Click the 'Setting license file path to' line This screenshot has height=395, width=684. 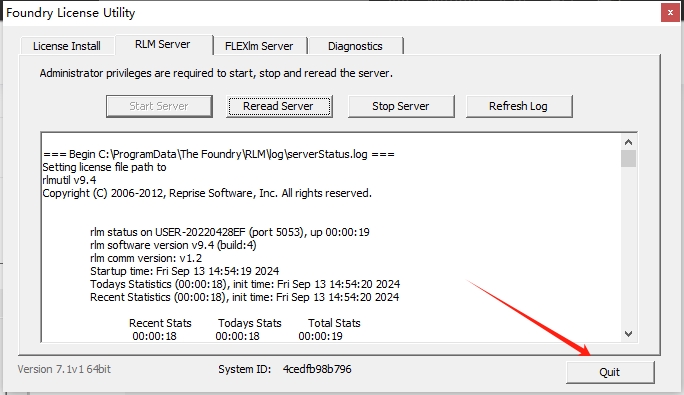104,168
